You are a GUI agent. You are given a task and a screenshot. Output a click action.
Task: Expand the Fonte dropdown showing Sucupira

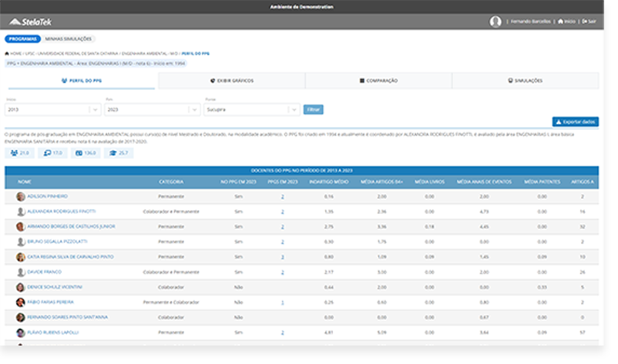click(251, 110)
